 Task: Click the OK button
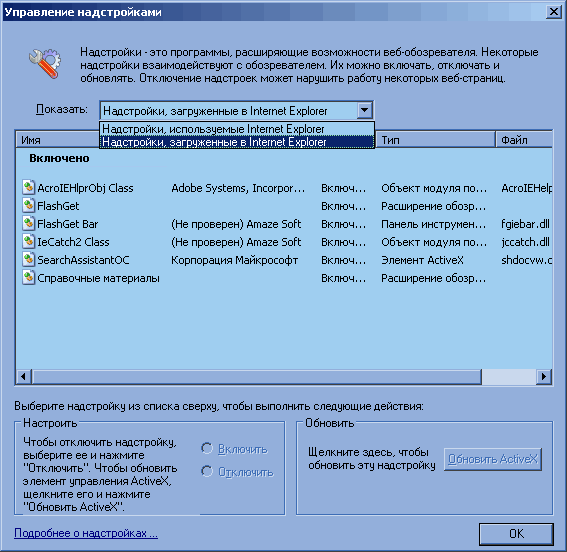[516, 534]
